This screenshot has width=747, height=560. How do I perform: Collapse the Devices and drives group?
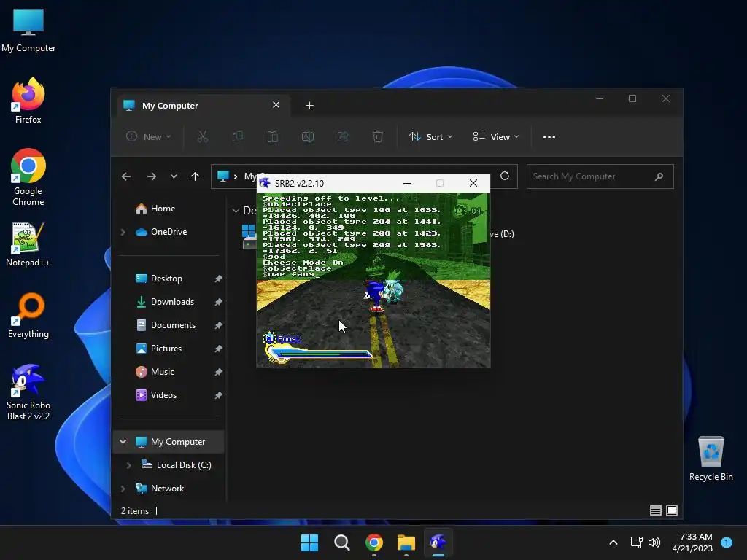pos(236,211)
